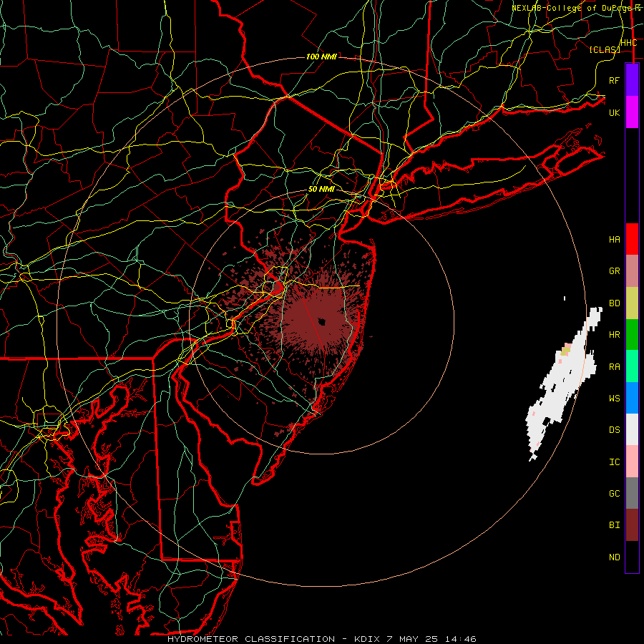This screenshot has width=644, height=644.
Task: Click the ND legend label
Action: (614, 557)
